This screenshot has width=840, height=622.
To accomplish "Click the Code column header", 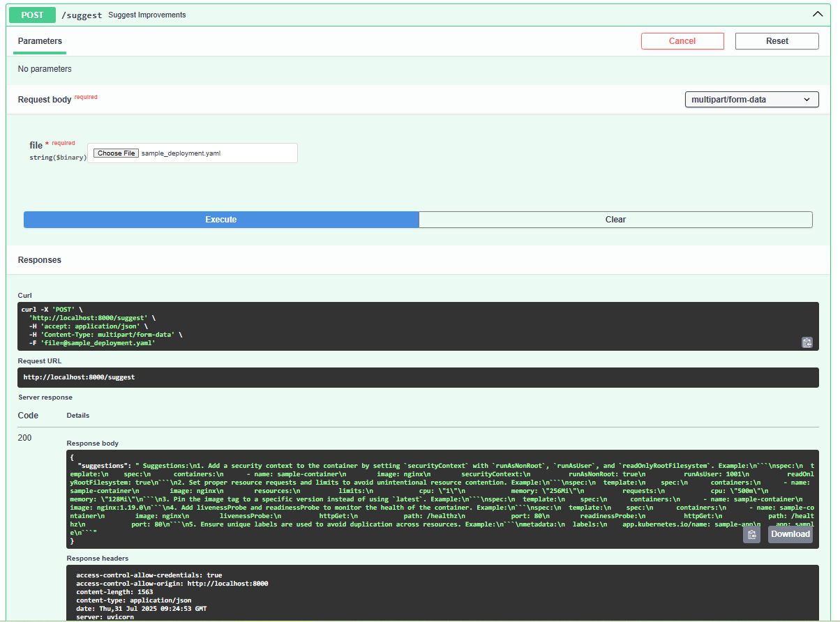I will point(28,416).
